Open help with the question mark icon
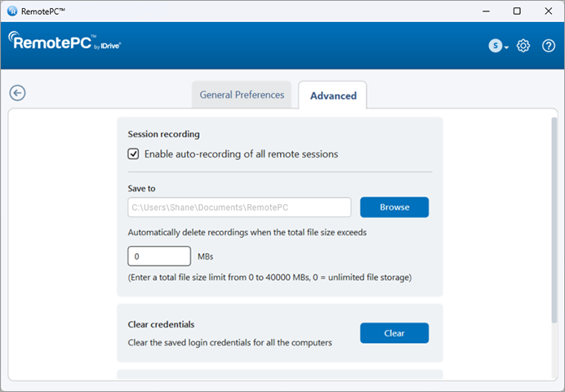The image size is (565, 392). click(x=548, y=46)
